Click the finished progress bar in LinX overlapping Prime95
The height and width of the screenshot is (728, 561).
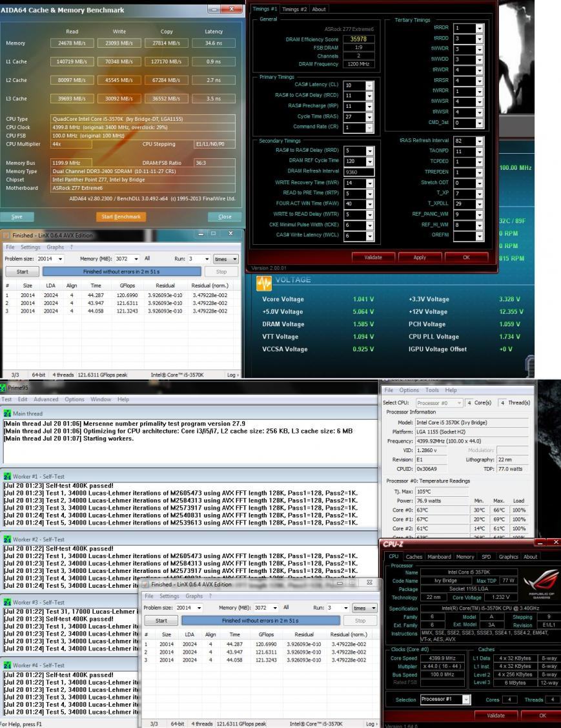tap(260, 620)
